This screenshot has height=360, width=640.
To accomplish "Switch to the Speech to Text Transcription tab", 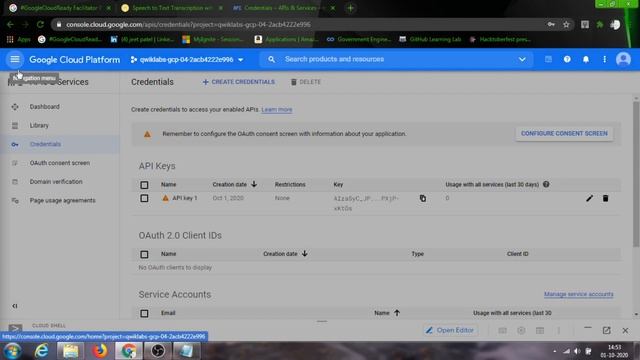I will (x=172, y=8).
